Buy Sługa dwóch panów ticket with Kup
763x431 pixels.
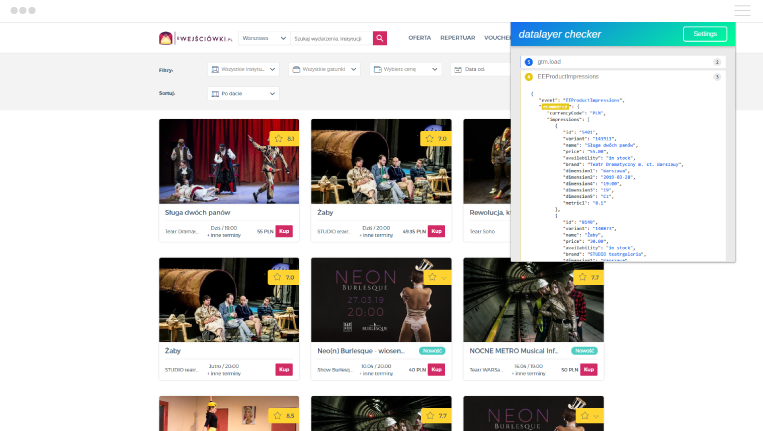pyautogui.click(x=284, y=231)
